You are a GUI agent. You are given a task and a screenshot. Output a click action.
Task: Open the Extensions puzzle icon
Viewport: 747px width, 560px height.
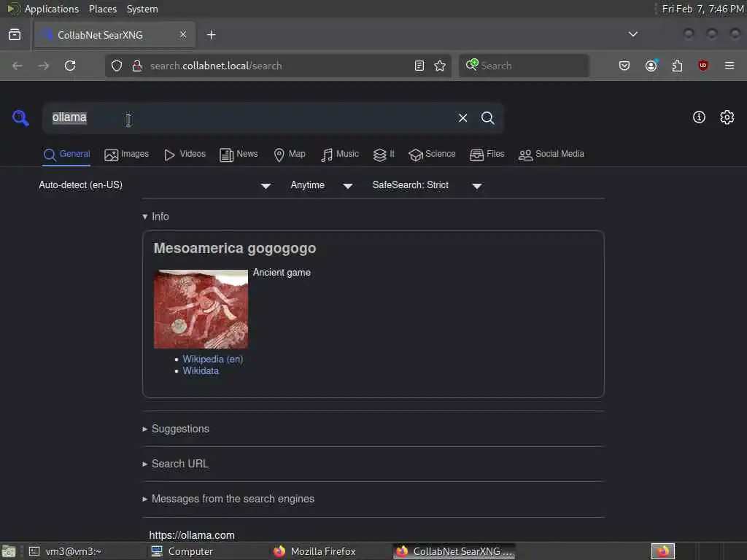click(x=677, y=66)
